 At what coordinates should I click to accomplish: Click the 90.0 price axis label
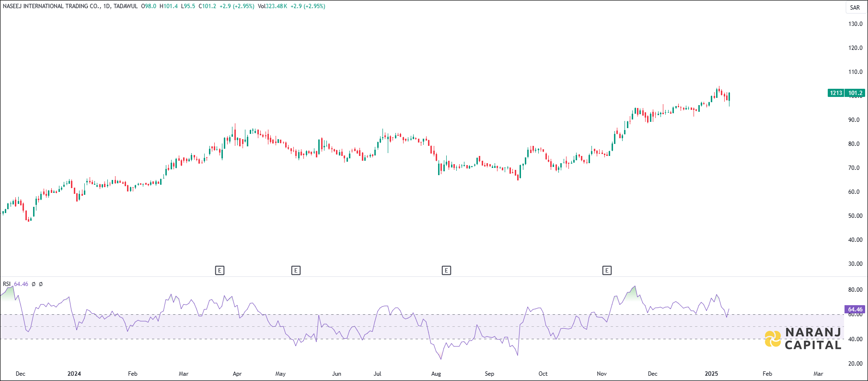click(x=854, y=120)
